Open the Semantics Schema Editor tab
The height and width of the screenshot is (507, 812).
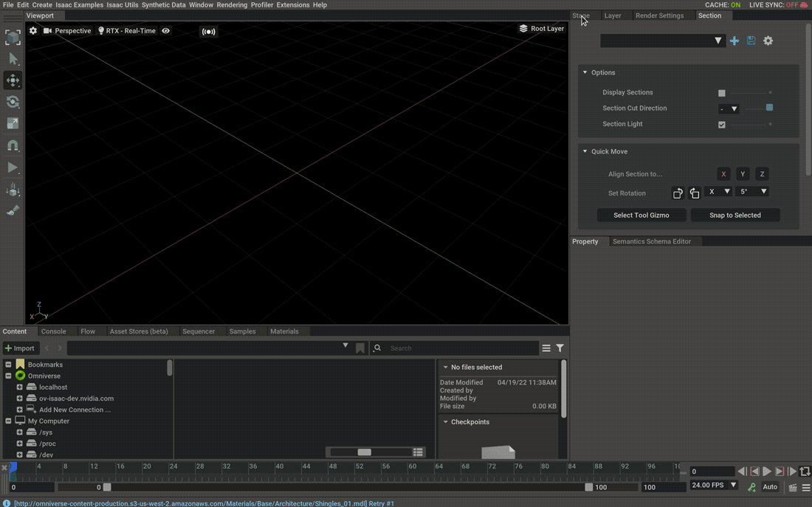coord(652,241)
